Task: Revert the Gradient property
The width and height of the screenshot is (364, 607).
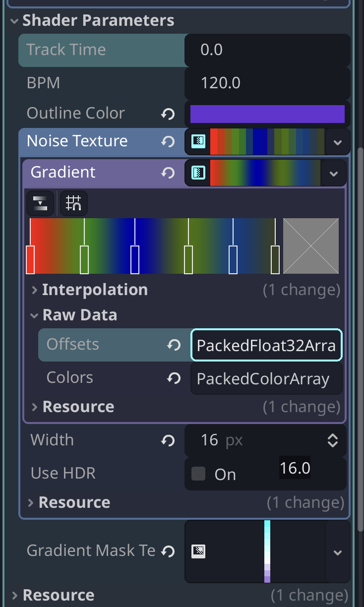Action: pos(168,173)
